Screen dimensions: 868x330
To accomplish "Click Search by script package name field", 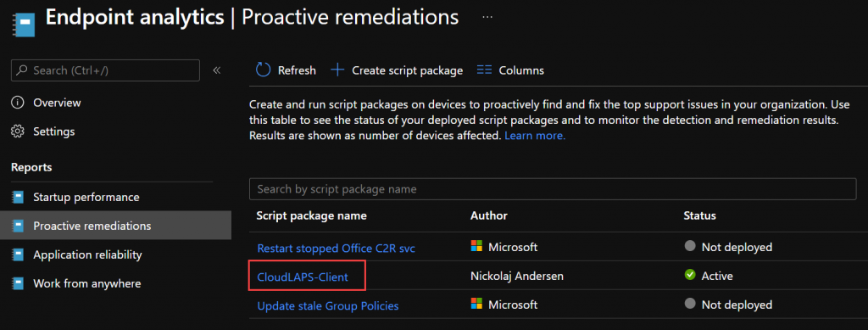I will pyautogui.click(x=553, y=189).
